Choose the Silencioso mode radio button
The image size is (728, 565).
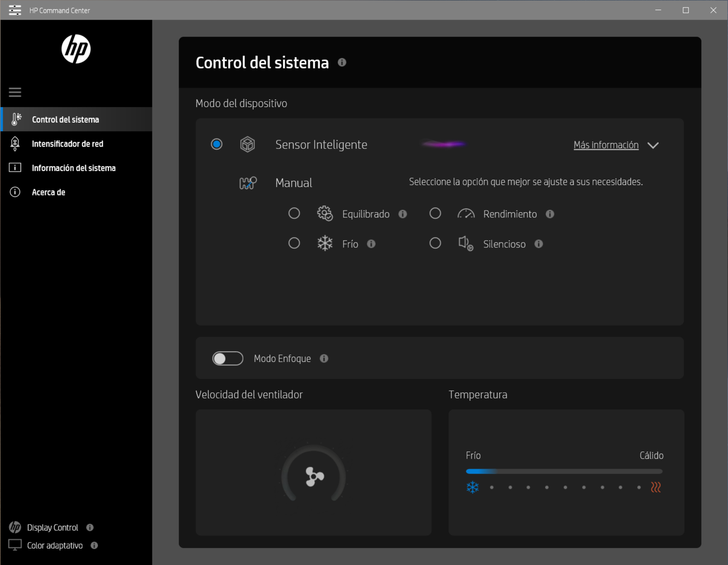[435, 244]
